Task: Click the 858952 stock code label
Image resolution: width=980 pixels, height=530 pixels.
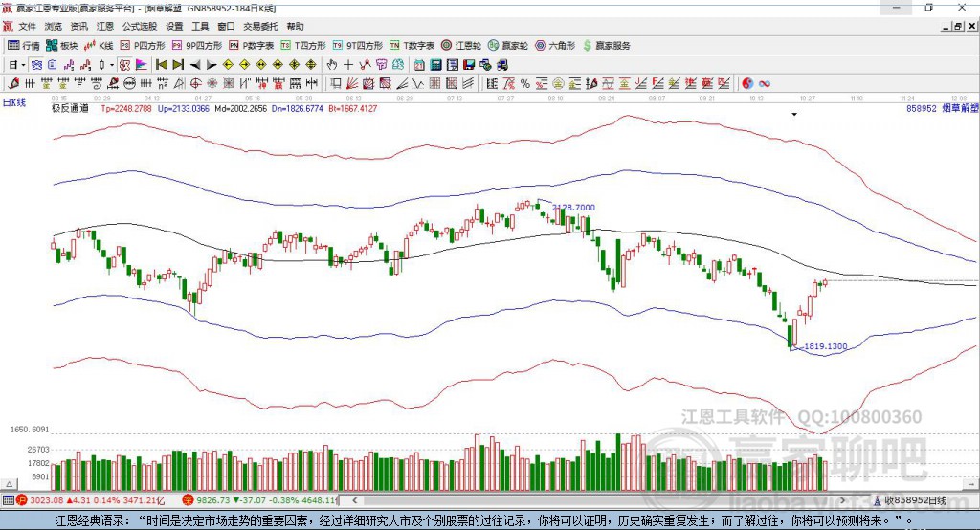Action: [x=922, y=109]
